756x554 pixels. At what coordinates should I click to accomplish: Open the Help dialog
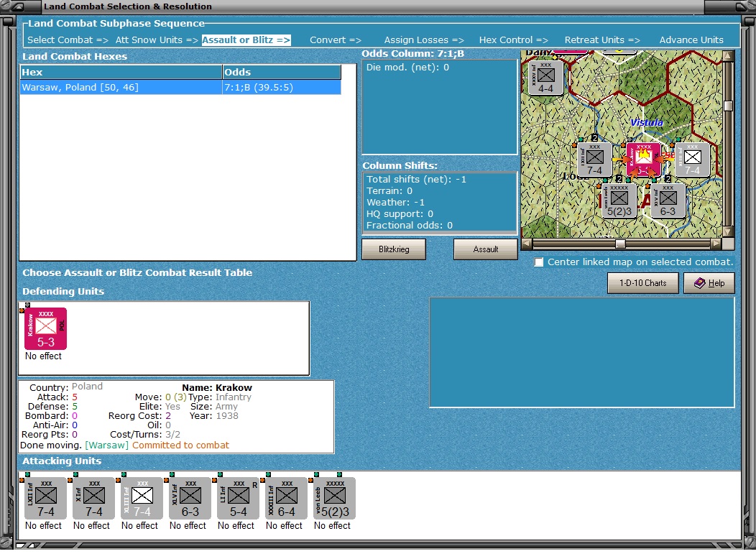709,282
